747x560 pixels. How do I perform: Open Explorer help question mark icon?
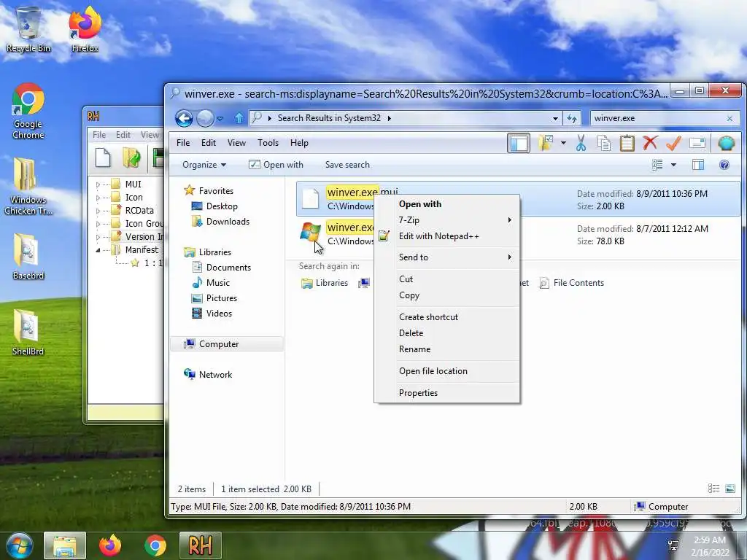(724, 165)
